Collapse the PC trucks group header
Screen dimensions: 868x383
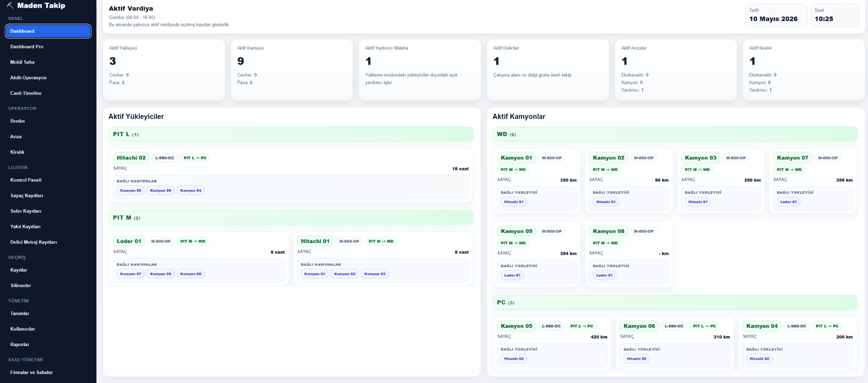pos(675,302)
